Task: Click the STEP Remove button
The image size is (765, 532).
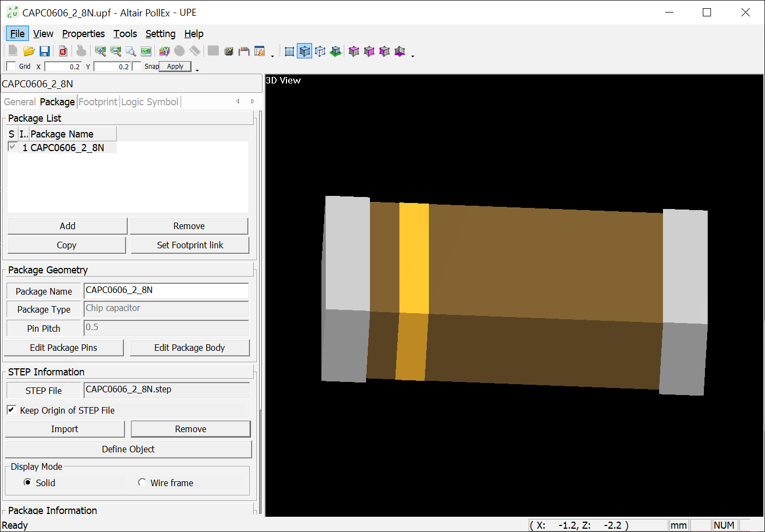Action: click(190, 429)
